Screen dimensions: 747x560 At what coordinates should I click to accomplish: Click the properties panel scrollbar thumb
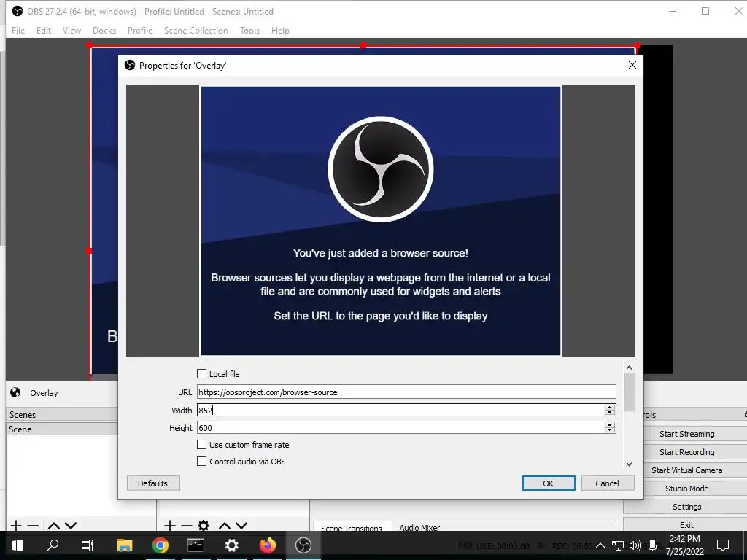[x=629, y=392]
